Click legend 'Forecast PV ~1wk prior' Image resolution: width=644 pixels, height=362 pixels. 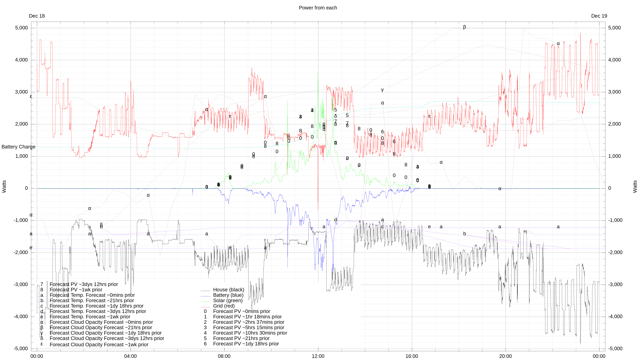(x=76, y=290)
